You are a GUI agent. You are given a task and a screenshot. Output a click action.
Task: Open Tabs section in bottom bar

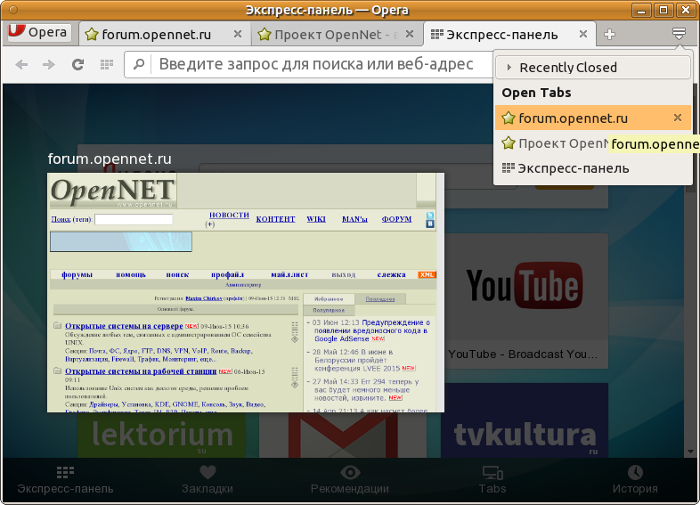pyautogui.click(x=492, y=480)
